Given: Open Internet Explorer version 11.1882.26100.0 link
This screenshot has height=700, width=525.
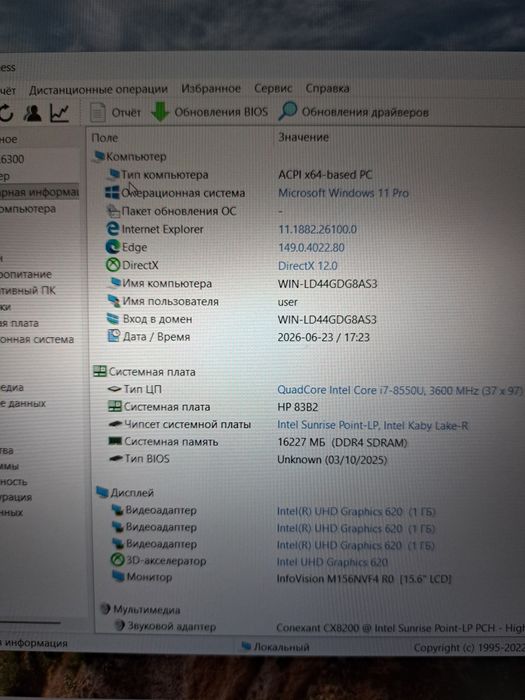Looking at the screenshot, I should click(x=317, y=229).
